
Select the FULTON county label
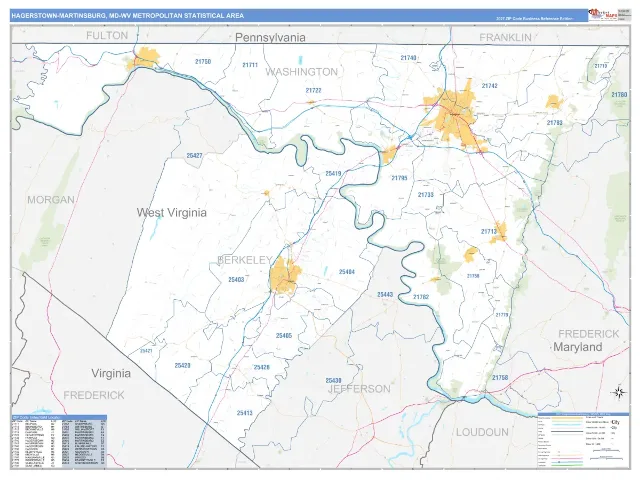pos(107,36)
